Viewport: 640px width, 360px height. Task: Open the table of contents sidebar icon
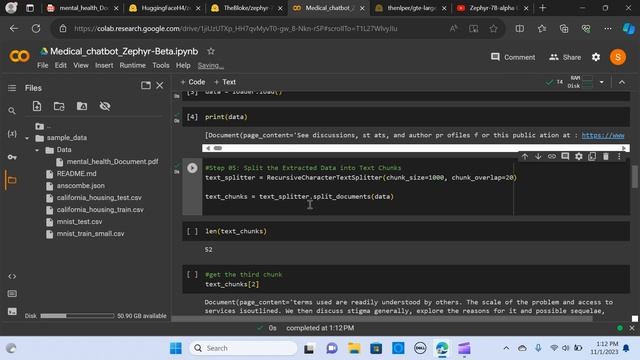tap(12, 88)
